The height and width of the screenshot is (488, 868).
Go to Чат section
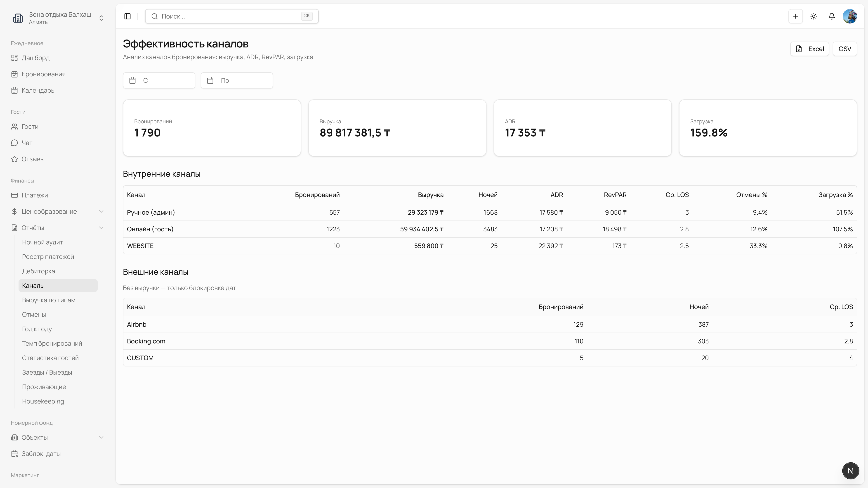(27, 143)
